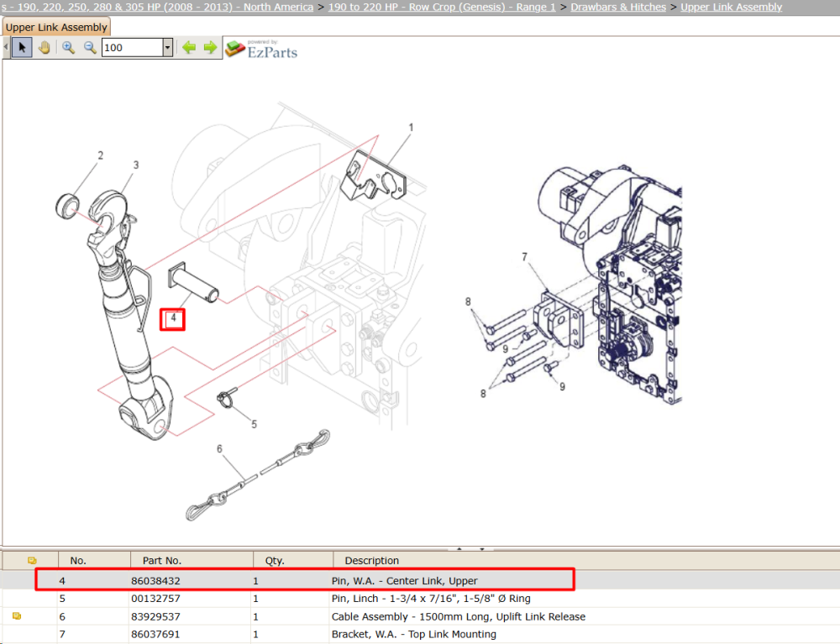Click callout number 2 near the bushing
This screenshot has width=840, height=644.
pos(100,155)
